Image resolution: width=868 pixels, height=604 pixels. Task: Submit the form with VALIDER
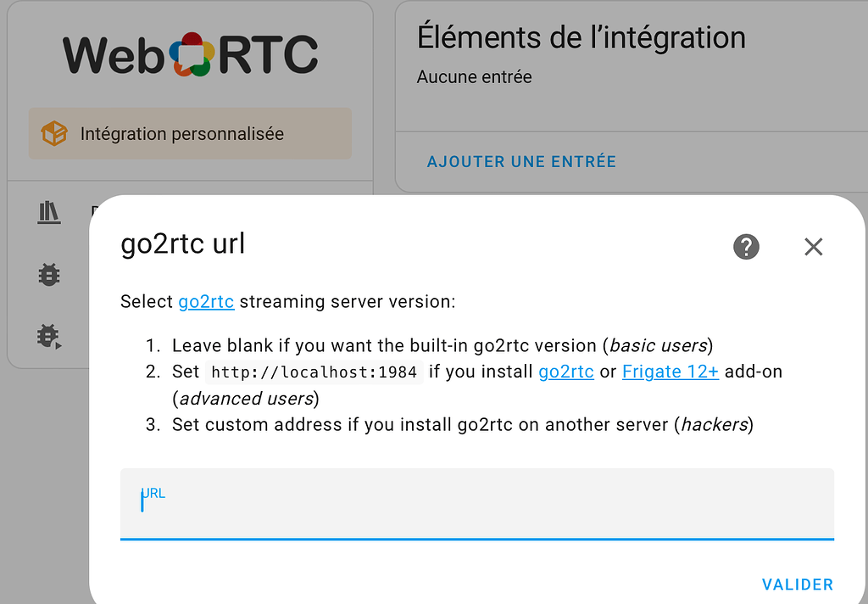[797, 584]
